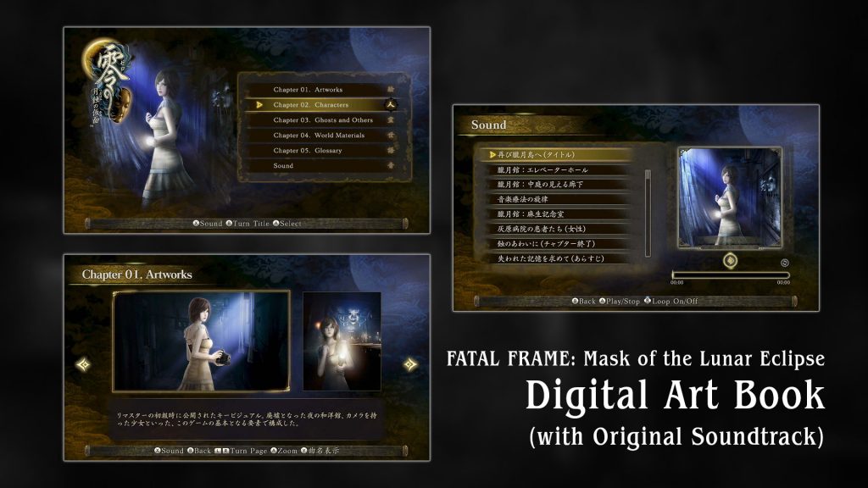This screenshot has height=488, width=868.
Task: Choose Chapter 05. Glossary entry
Action: (307, 151)
